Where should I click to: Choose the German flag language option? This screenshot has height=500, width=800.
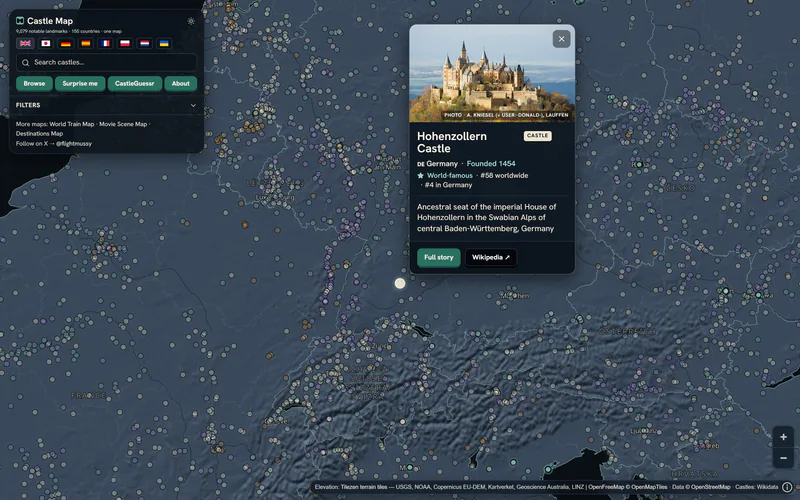tap(65, 43)
